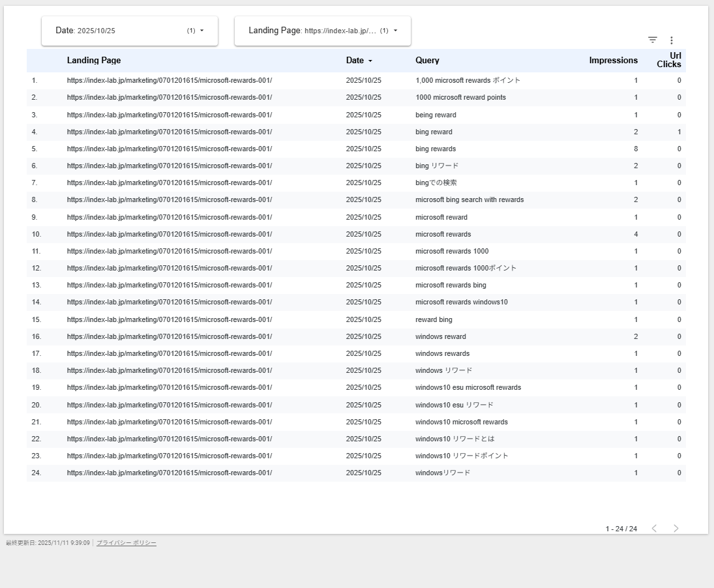Go to next page of results

pos(676,528)
